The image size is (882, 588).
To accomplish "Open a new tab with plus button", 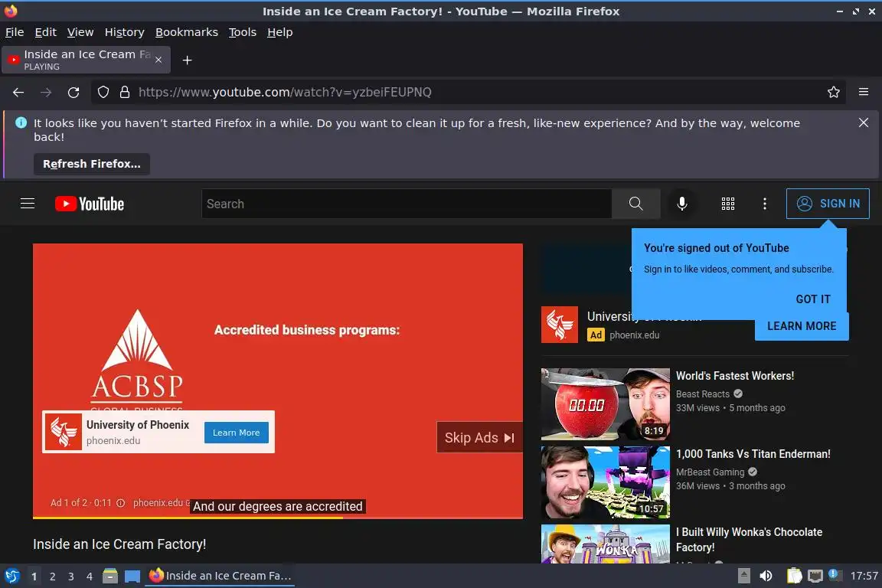I will (188, 60).
